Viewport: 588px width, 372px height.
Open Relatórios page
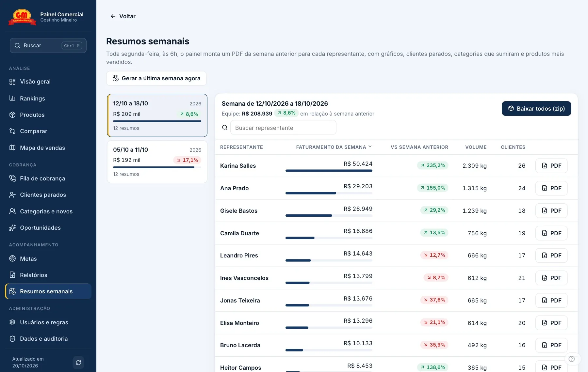(x=48, y=275)
